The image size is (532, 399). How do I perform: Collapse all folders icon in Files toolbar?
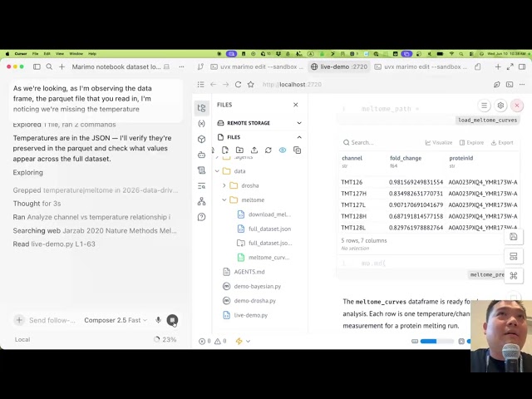298,150
